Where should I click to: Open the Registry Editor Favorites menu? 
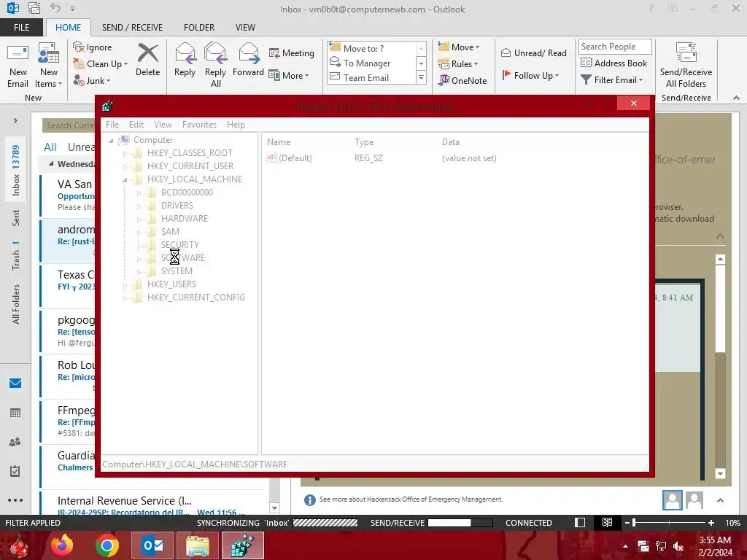point(200,124)
